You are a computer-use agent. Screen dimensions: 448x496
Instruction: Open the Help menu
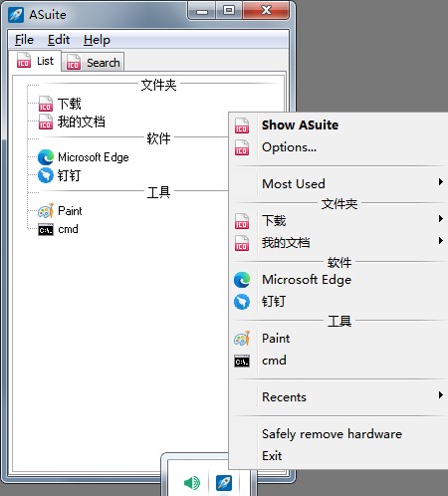pyautogui.click(x=97, y=40)
